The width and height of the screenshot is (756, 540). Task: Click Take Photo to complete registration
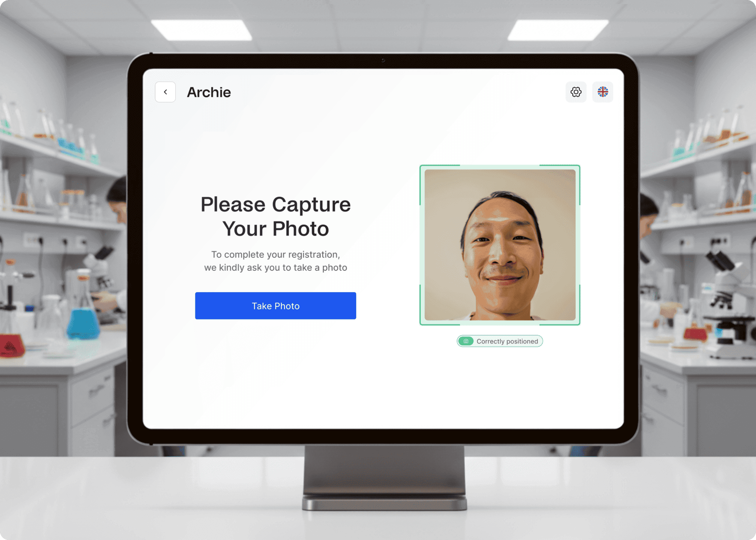click(275, 306)
